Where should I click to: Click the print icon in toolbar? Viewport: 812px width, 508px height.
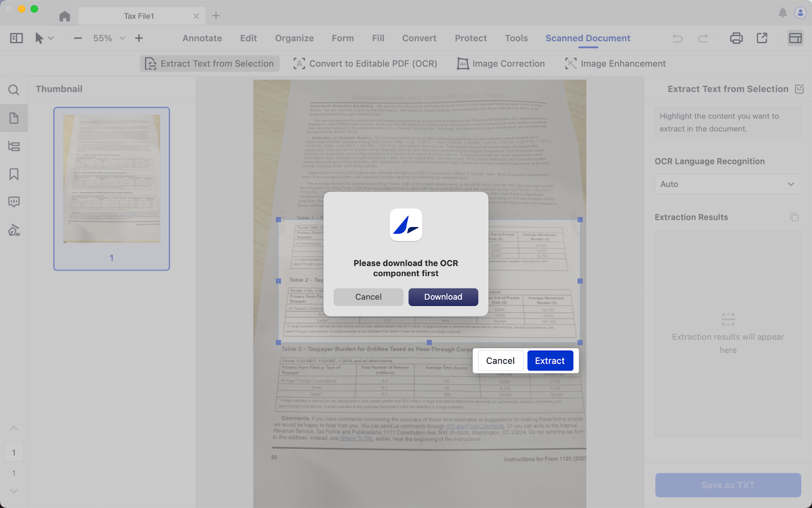tap(736, 38)
